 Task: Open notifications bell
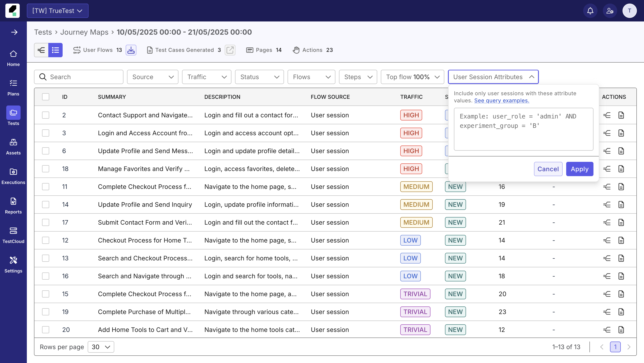[590, 11]
